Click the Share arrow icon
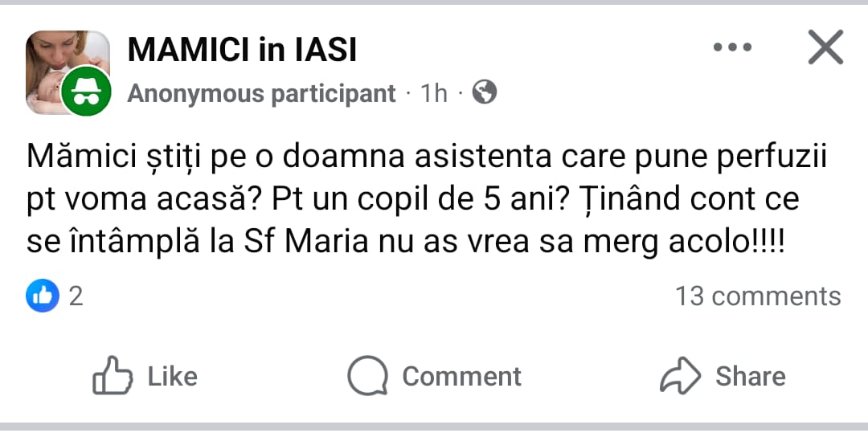Viewport: 868px width, 437px height. 680,376
